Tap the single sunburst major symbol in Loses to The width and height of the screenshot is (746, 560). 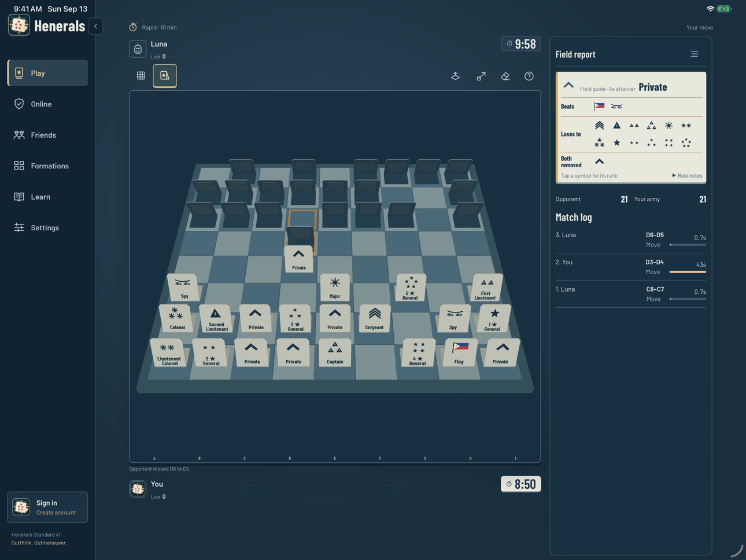tap(669, 126)
